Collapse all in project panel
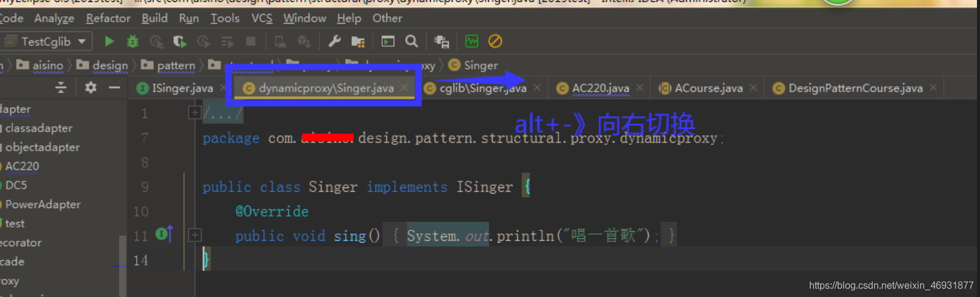This screenshot has width=980, height=297. click(x=61, y=88)
